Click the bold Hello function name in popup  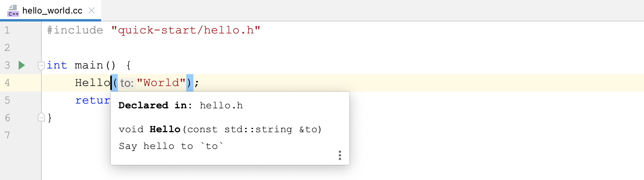[x=165, y=129]
